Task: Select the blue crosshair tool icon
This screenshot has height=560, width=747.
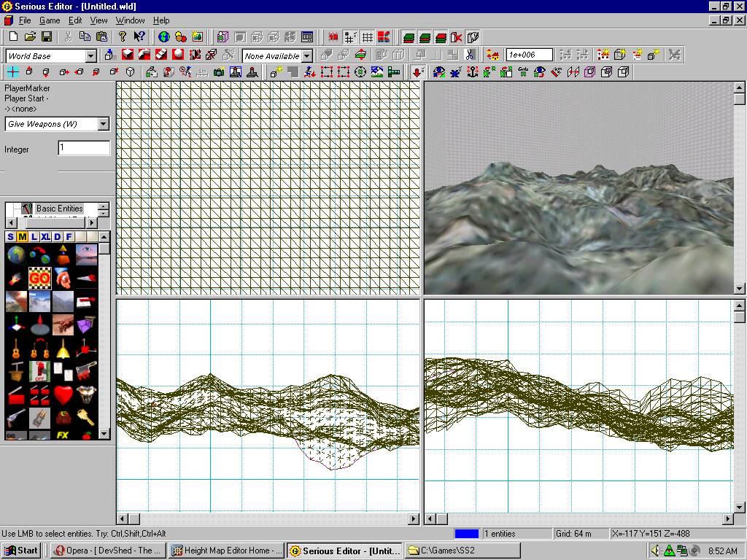Action: point(13,72)
